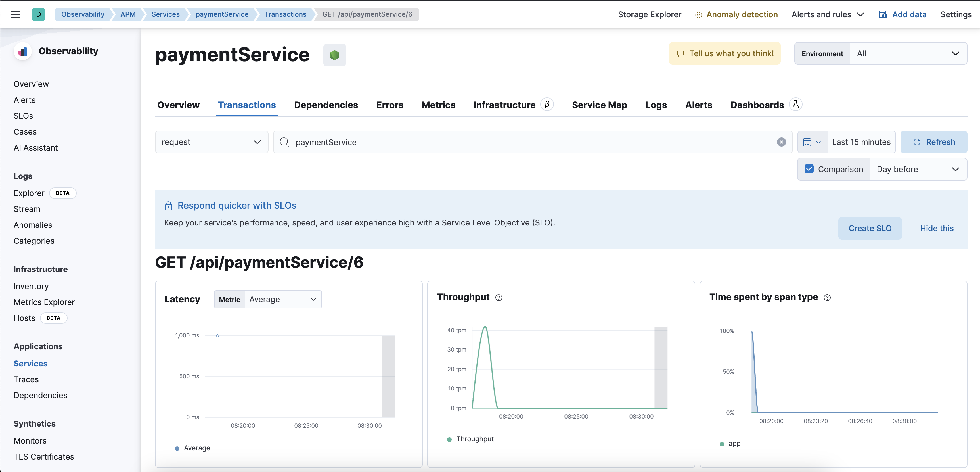Open Settings in the header

point(956,14)
